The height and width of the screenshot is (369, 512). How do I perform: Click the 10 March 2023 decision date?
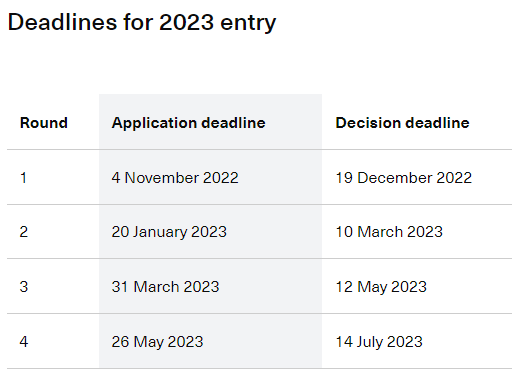[389, 232]
